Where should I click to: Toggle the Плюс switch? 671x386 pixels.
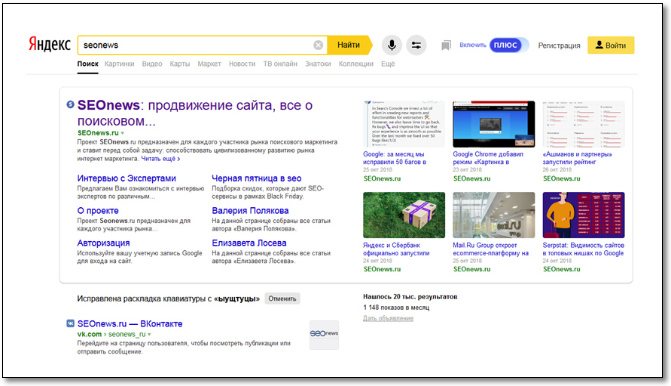[509, 45]
